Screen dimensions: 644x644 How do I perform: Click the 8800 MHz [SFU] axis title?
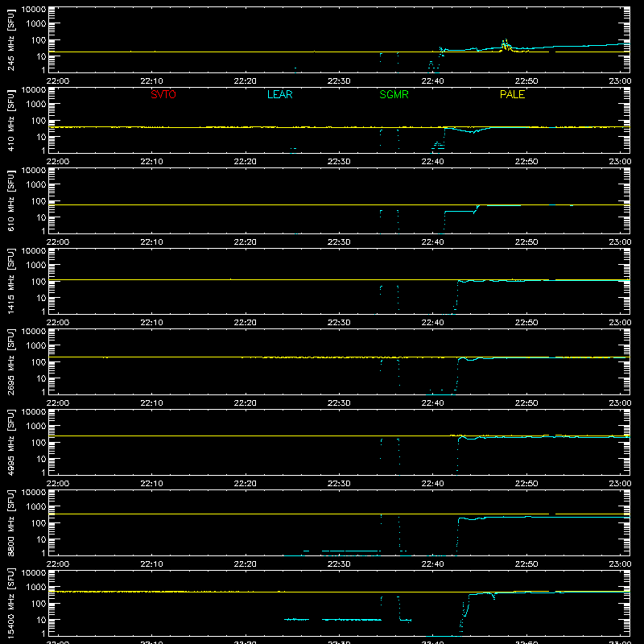(11, 522)
